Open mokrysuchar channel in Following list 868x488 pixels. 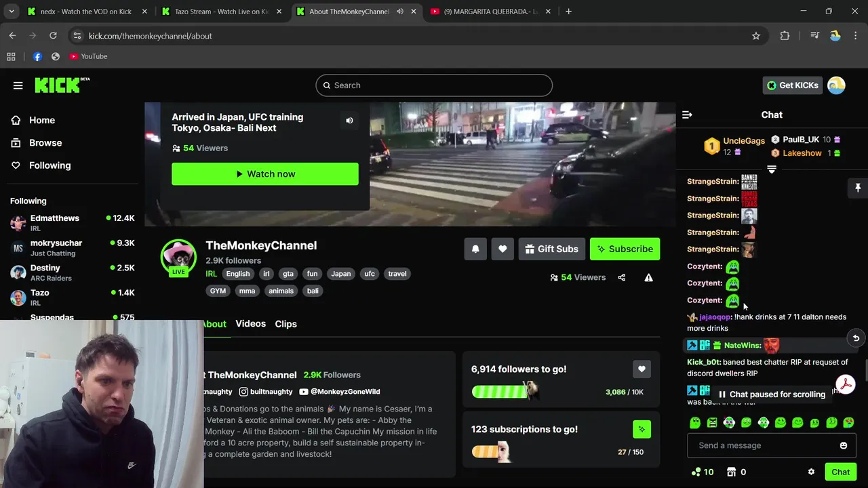(x=72, y=248)
